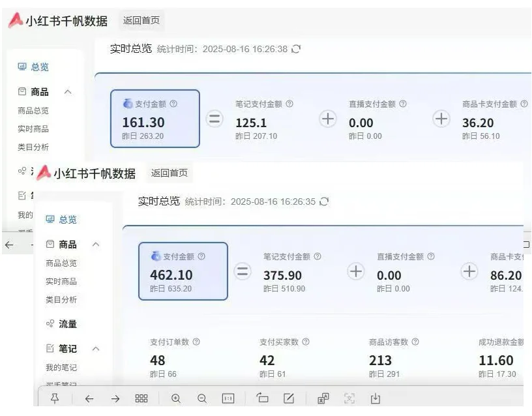Image resolution: width=532 pixels, height=416 pixels.
Task: Click back arrow in the rear viewer toolbar
Action: click(x=9, y=245)
